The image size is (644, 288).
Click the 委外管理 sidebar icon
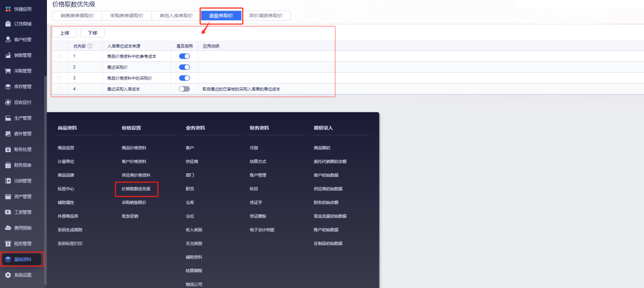(x=8, y=134)
